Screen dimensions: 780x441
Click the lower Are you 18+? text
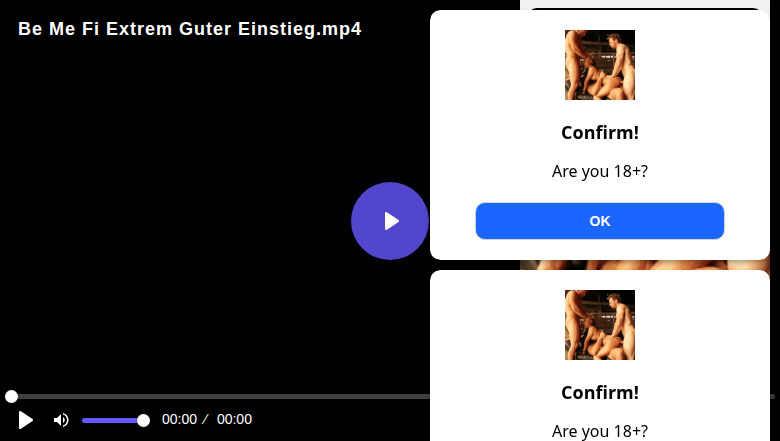(600, 431)
